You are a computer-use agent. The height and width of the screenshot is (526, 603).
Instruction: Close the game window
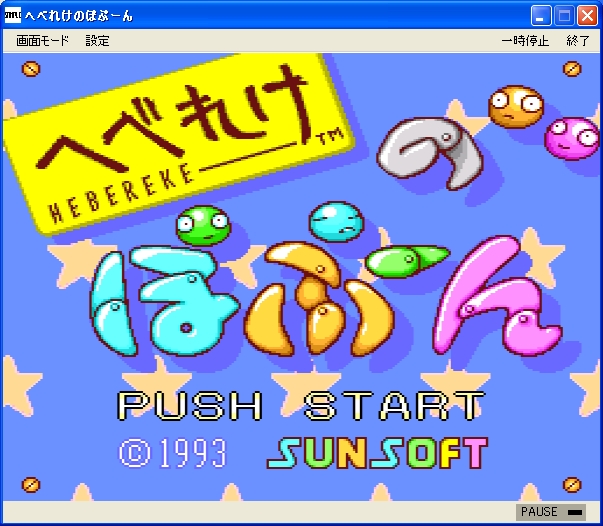pyautogui.click(x=587, y=16)
